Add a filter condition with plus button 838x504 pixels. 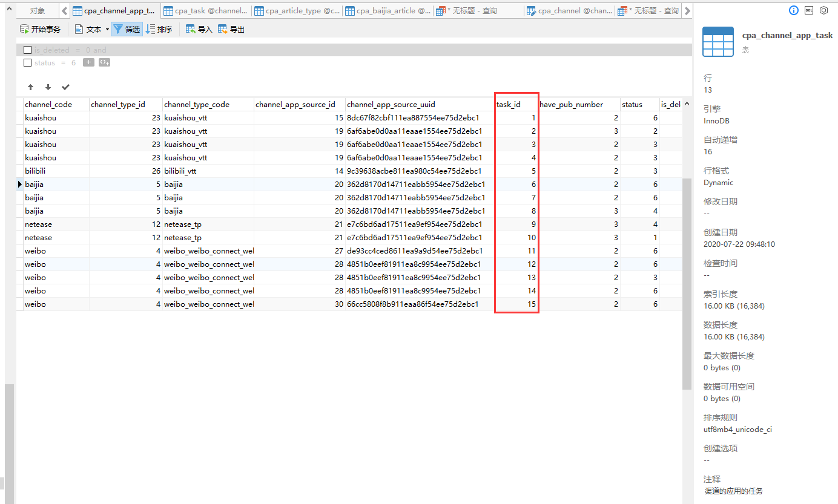click(x=88, y=62)
